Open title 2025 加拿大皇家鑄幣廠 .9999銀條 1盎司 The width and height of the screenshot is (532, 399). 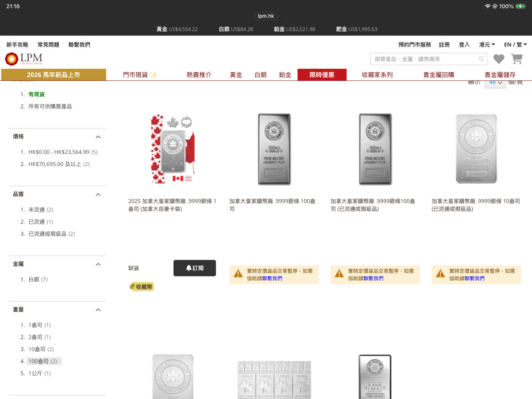172,205
